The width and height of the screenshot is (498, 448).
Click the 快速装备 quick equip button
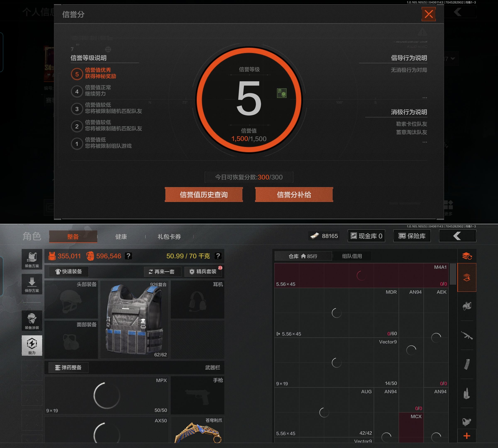click(68, 271)
